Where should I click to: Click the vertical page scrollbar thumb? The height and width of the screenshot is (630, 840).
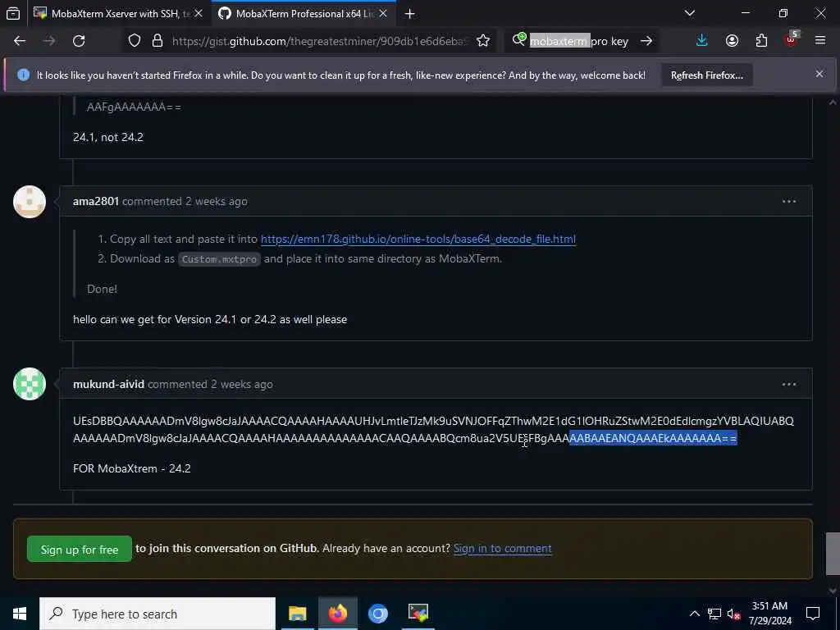tap(833, 554)
